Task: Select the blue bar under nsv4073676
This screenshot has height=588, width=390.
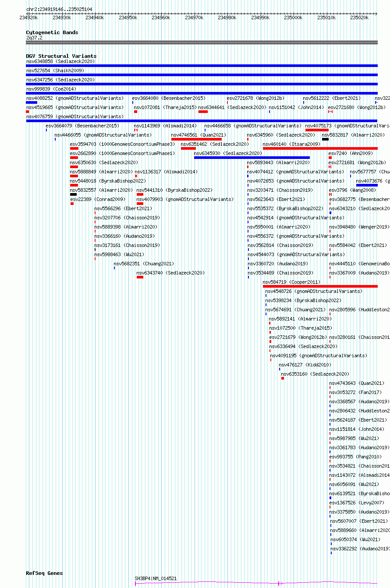Action: pyautogui.click(x=367, y=185)
